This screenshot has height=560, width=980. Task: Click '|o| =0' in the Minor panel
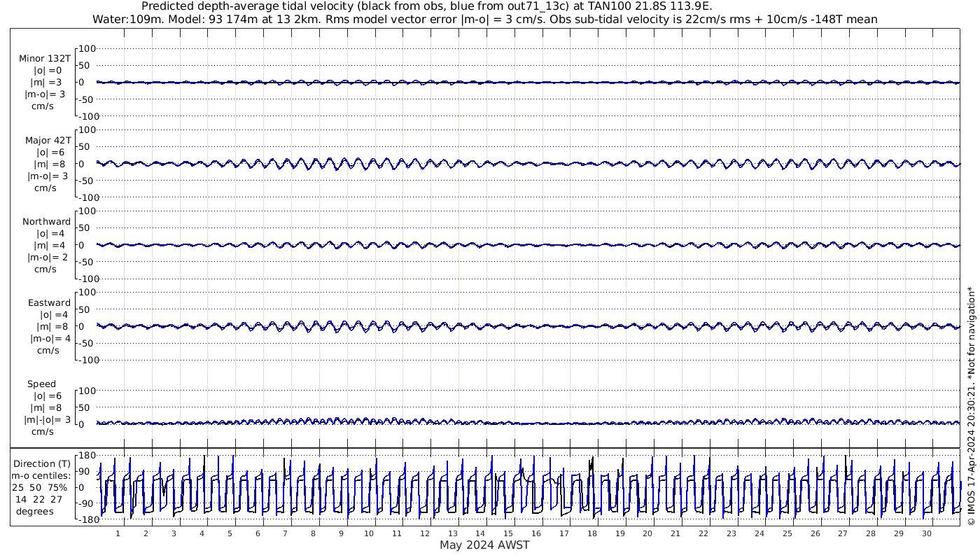coord(48,70)
